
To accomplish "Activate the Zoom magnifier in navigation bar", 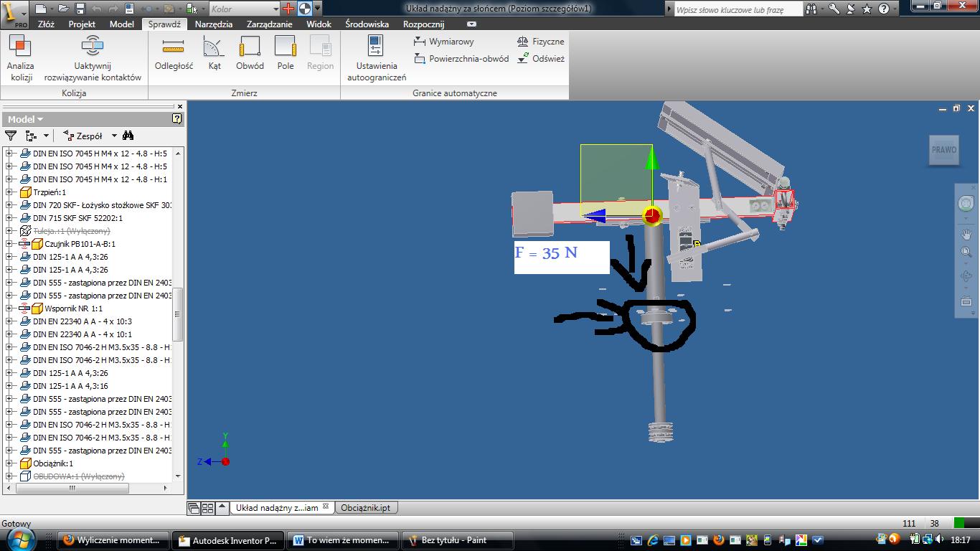I will tap(966, 253).
